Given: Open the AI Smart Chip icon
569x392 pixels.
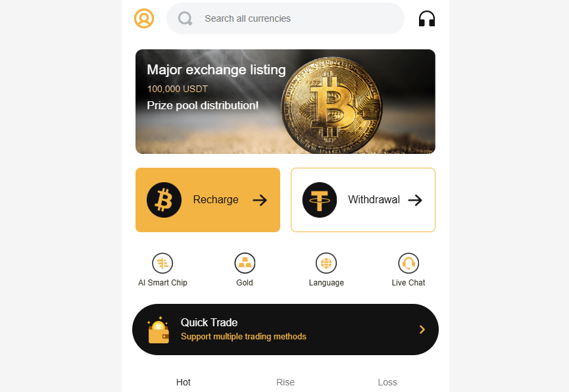Looking at the screenshot, I should click(162, 263).
